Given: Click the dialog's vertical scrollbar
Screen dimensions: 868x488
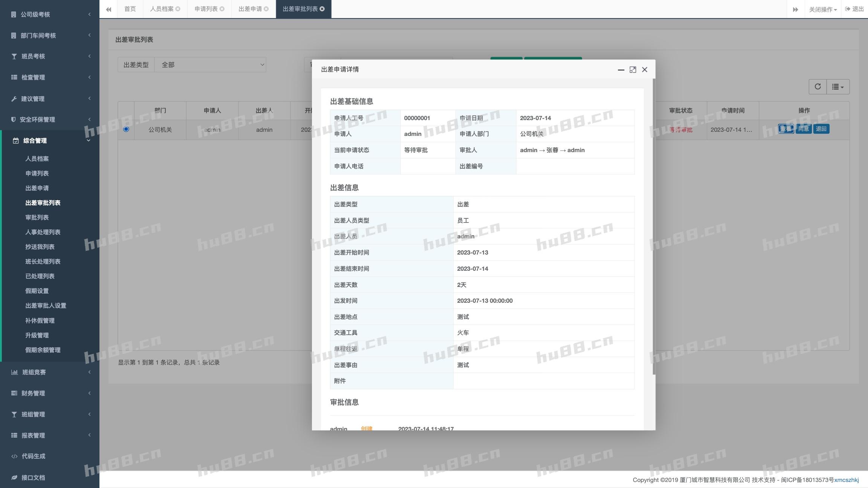Looking at the screenshot, I should (x=654, y=226).
